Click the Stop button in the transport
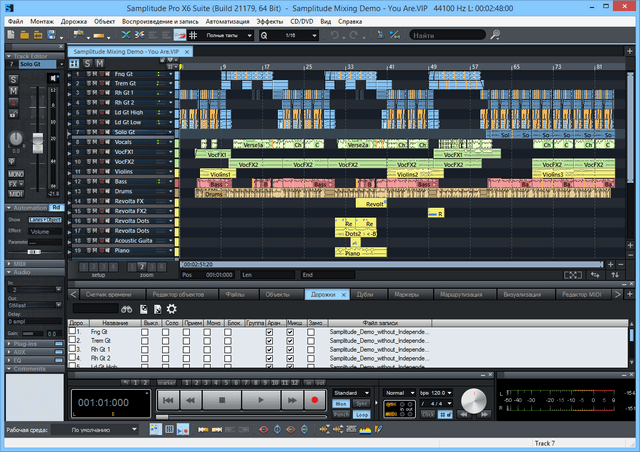Image resolution: width=640 pixels, height=452 pixels. click(x=220, y=400)
